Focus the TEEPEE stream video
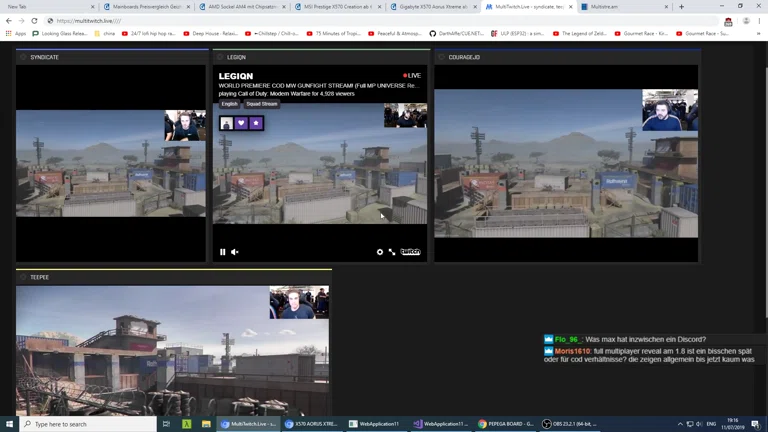 [x=172, y=351]
